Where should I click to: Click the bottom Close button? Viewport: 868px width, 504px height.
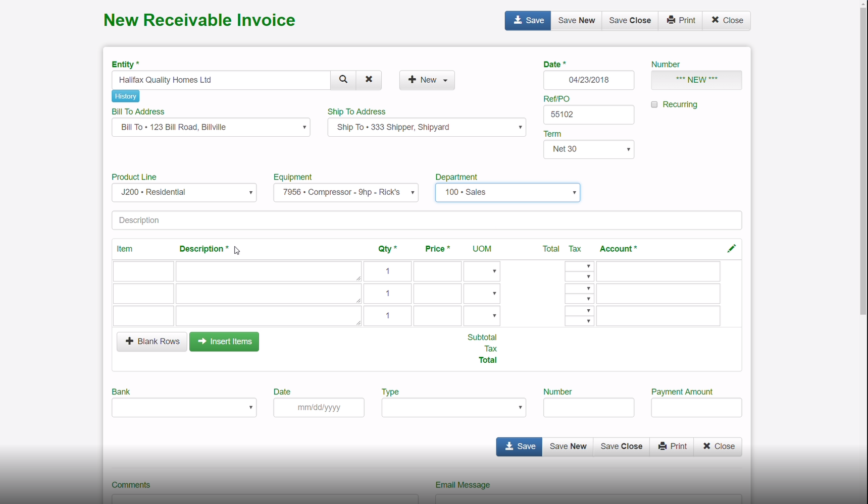(718, 446)
